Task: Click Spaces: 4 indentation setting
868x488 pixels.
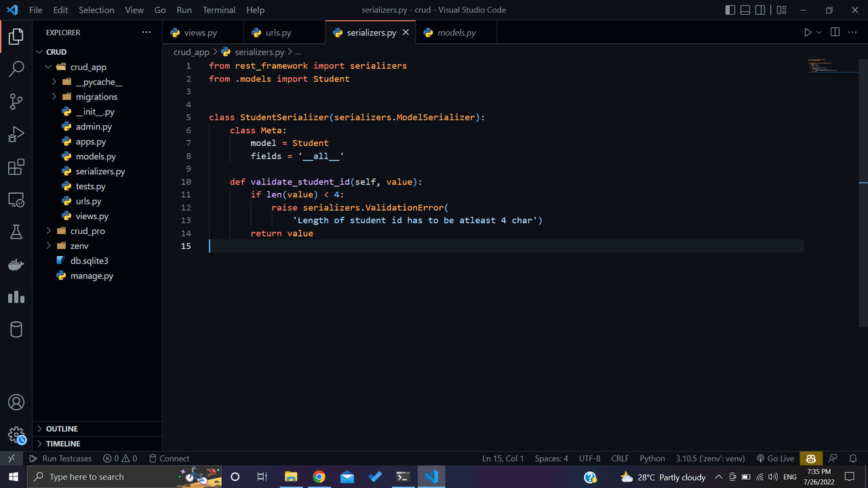Action: click(x=551, y=459)
